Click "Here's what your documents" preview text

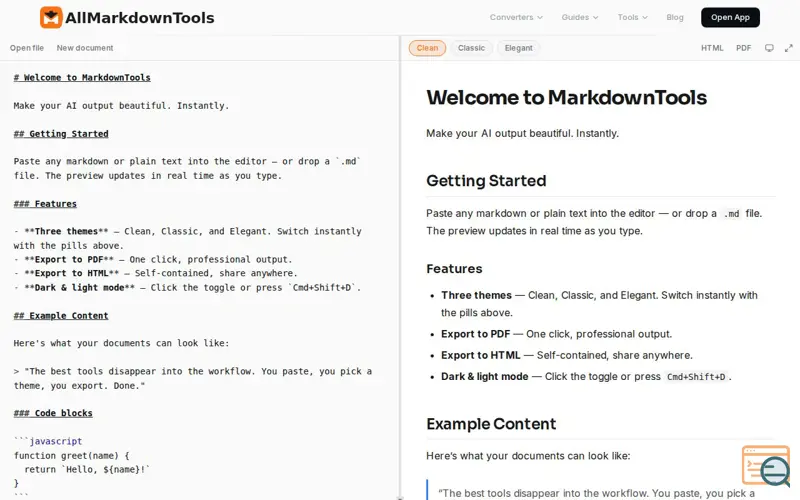[528, 456]
